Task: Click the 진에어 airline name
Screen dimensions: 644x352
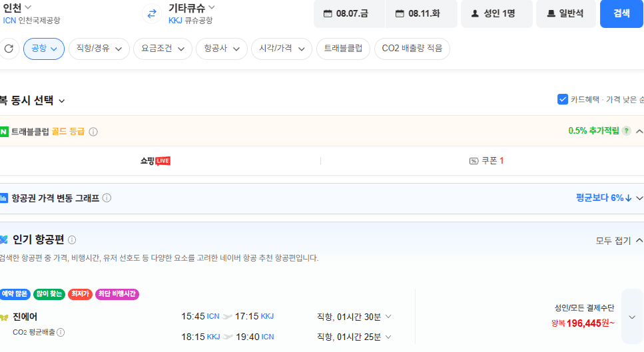Action: [x=25, y=317]
